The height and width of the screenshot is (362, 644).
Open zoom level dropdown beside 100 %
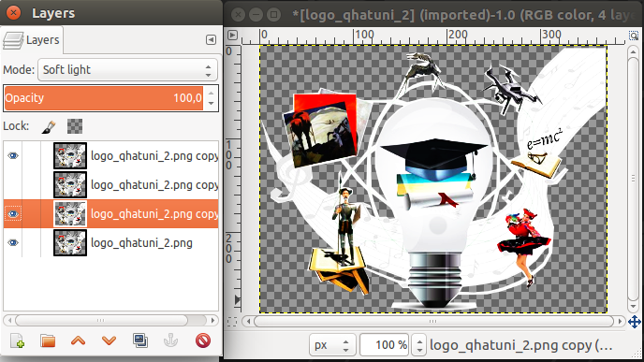(x=419, y=345)
